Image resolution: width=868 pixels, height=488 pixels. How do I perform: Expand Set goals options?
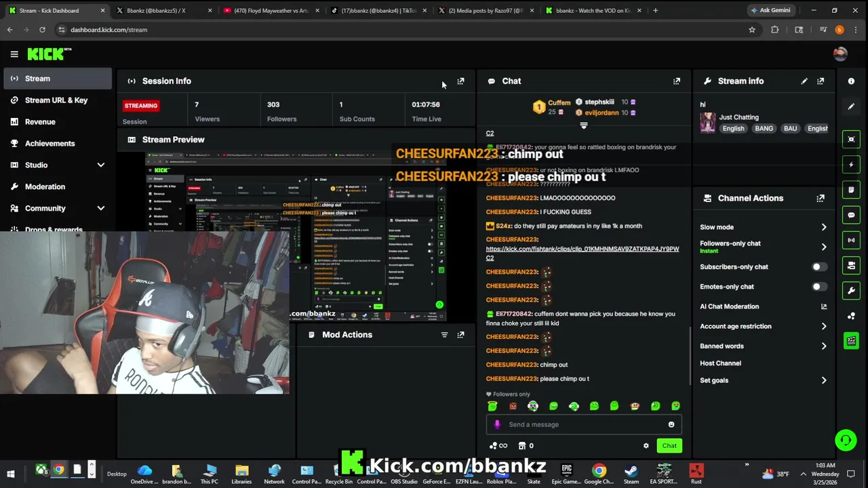[x=824, y=381]
